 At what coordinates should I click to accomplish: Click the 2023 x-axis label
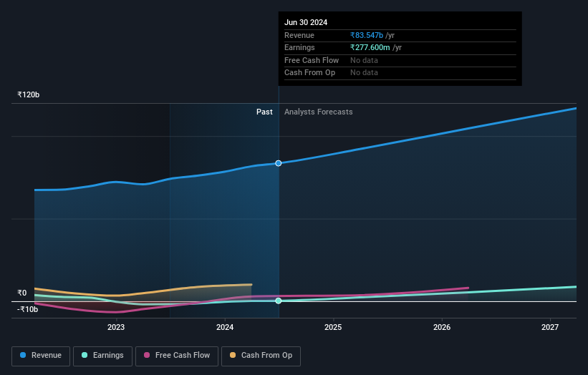116,327
